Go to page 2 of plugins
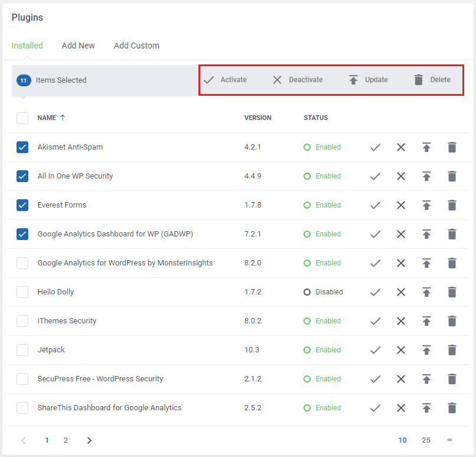Image resolution: width=476 pixels, height=457 pixels. [66, 440]
